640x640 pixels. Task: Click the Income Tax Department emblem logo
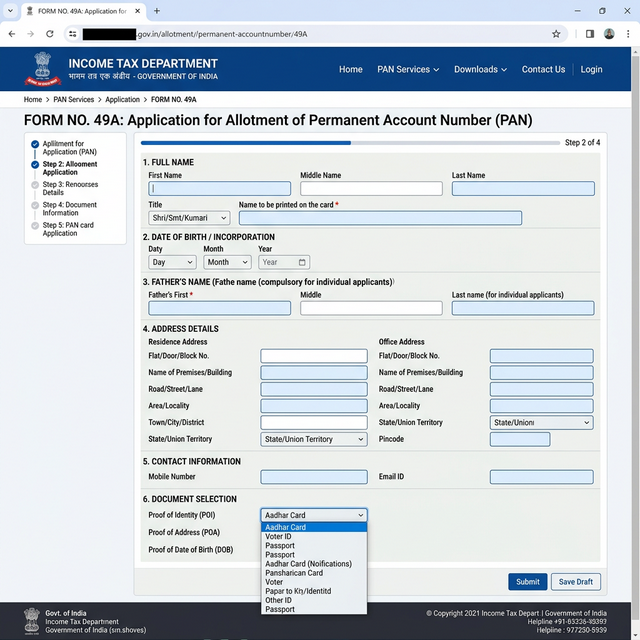pyautogui.click(x=42, y=69)
